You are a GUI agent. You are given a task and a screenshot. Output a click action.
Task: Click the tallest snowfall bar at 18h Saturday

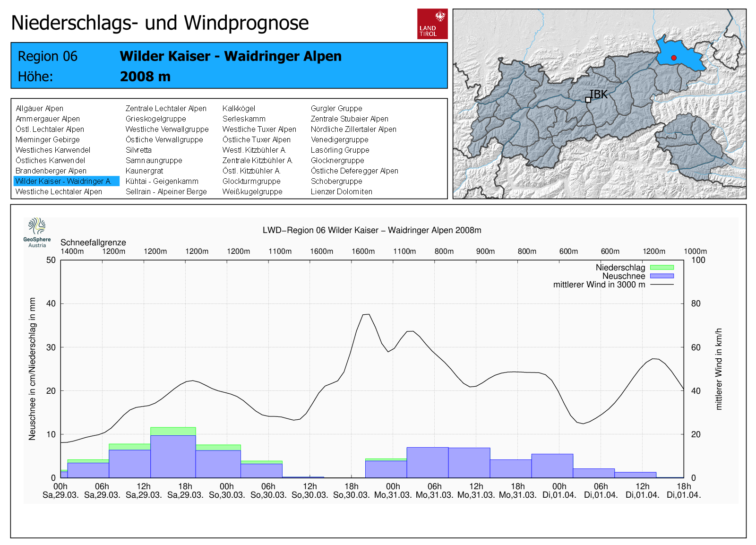pos(173,456)
